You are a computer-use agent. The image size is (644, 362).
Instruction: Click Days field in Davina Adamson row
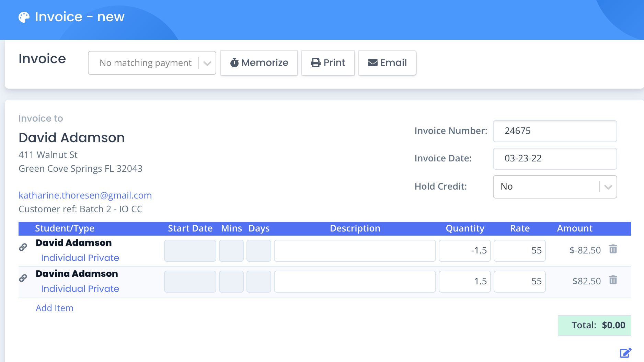(259, 282)
